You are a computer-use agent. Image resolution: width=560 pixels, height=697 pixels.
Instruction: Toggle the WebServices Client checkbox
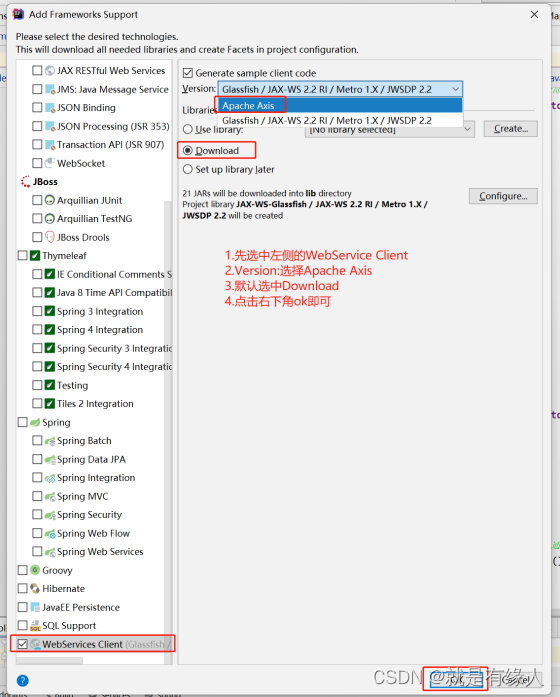click(22, 644)
